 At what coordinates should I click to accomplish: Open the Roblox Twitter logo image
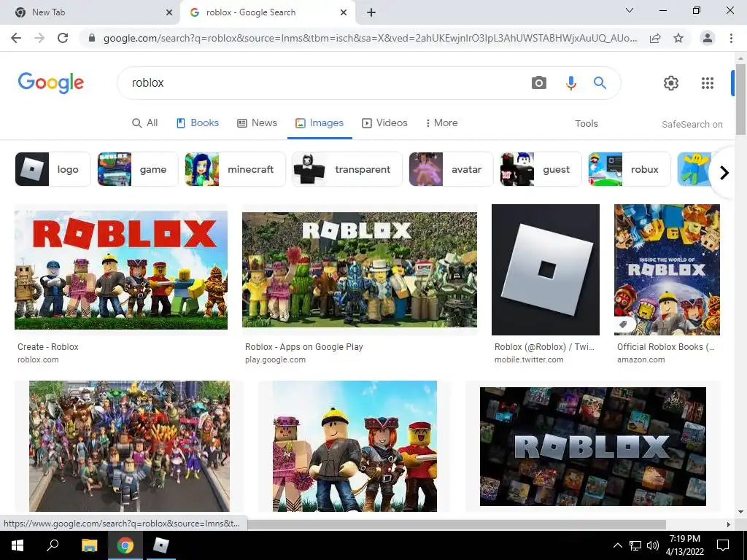546,270
